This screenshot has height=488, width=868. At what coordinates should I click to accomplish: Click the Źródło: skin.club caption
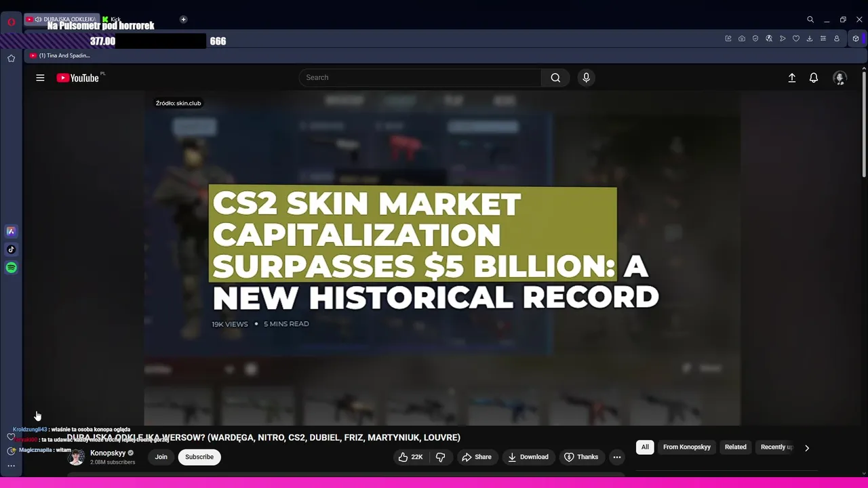point(178,103)
